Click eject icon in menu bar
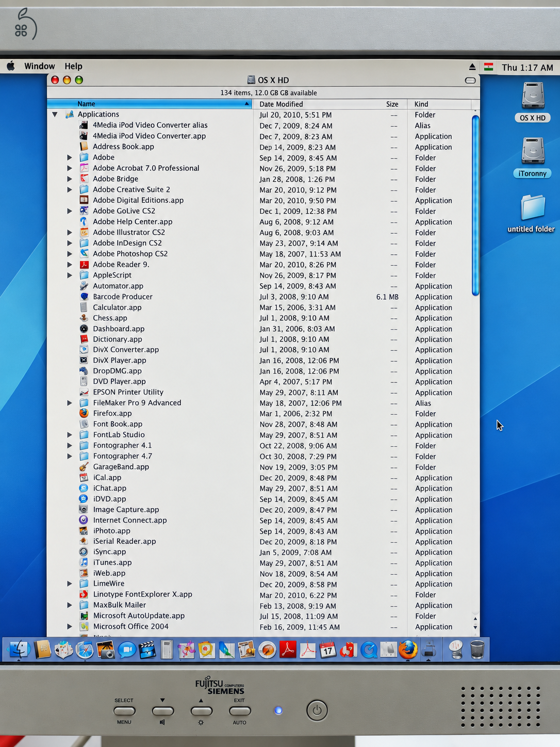 pyautogui.click(x=472, y=67)
